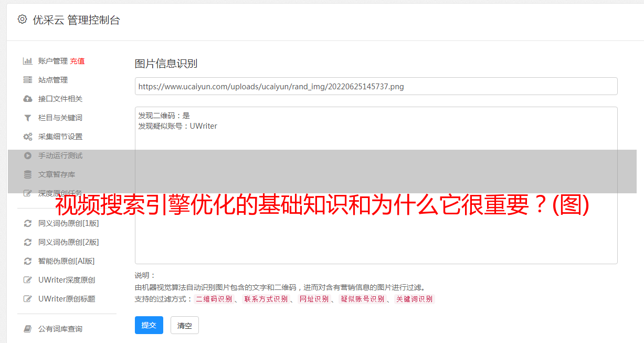Click the 二维码识别 tag
The image size is (644, 343).
[214, 299]
